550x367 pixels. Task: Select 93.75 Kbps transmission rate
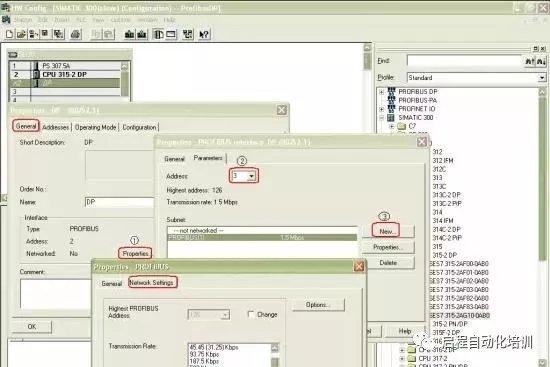pyautogui.click(x=204, y=354)
